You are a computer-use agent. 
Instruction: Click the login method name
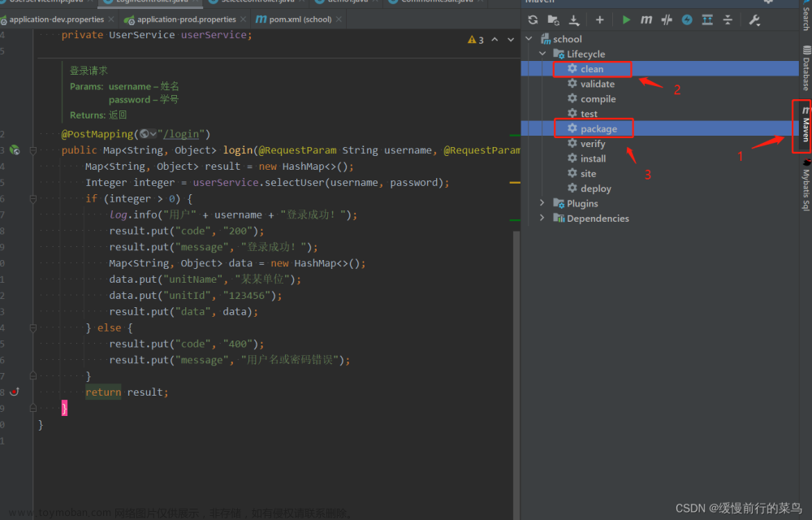pyautogui.click(x=238, y=150)
